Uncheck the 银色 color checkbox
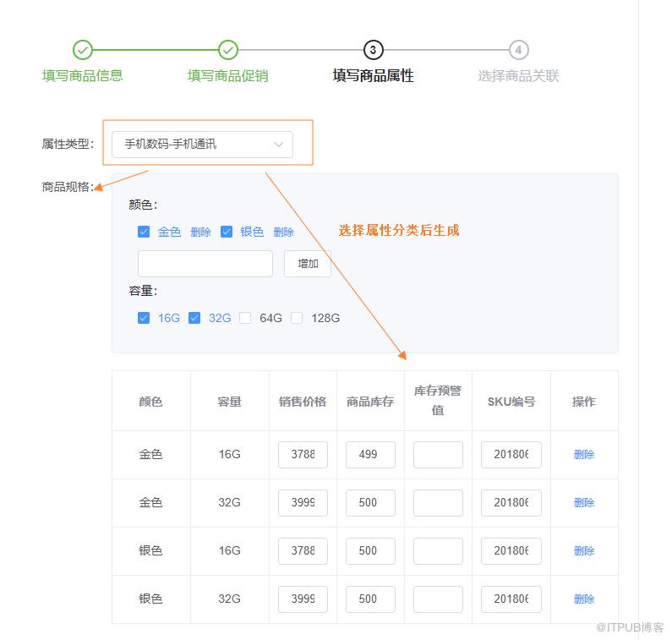This screenshot has width=672, height=640. tap(227, 232)
